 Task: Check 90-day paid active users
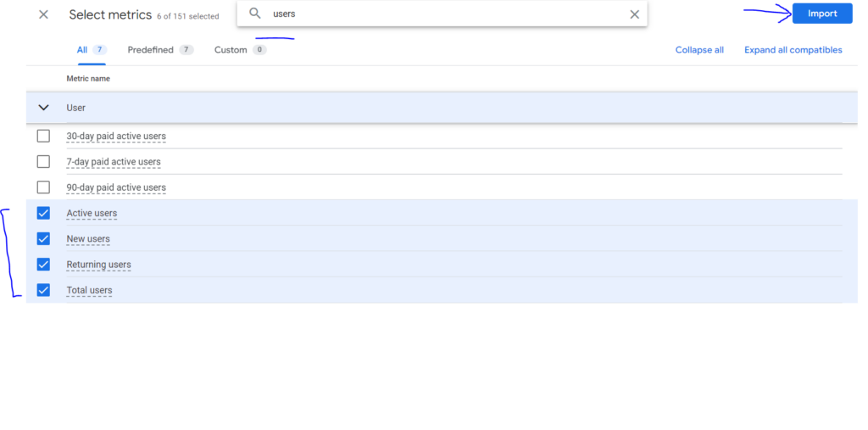pyautogui.click(x=43, y=187)
